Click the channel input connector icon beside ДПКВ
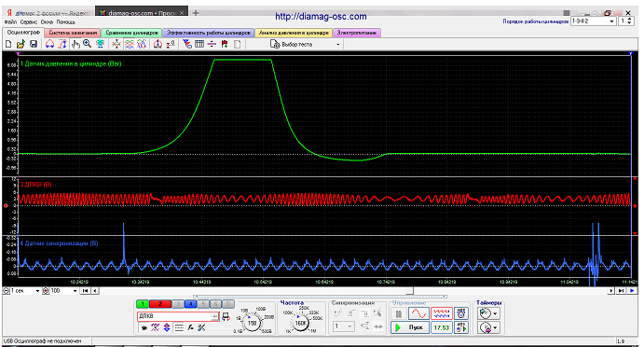 tap(226, 316)
